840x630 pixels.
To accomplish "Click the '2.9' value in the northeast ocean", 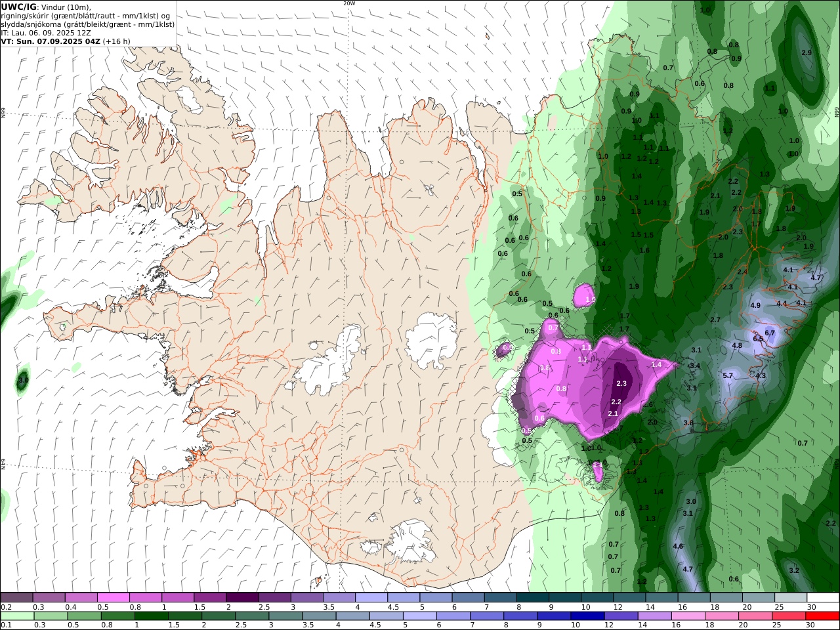I will coord(807,52).
